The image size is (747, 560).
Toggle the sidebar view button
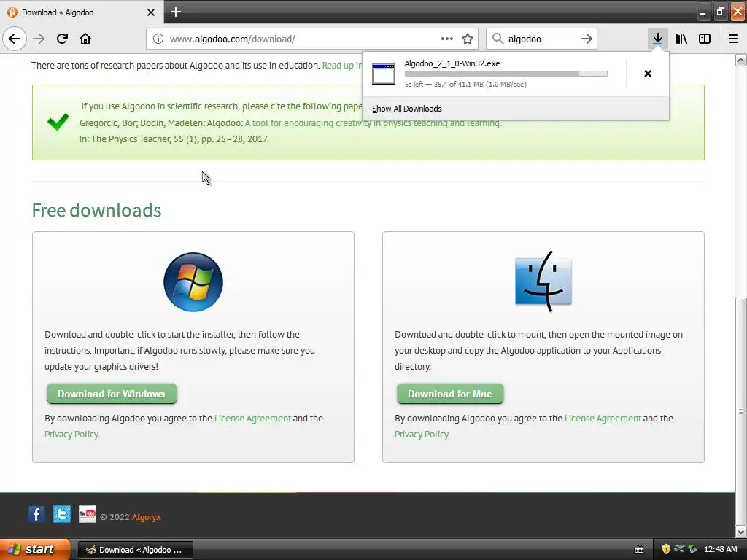point(705,39)
